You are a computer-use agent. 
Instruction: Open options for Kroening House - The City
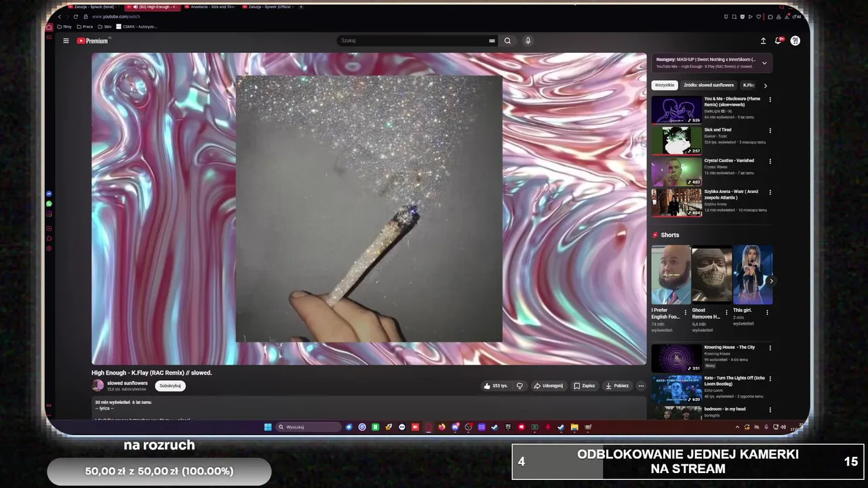[770, 348]
